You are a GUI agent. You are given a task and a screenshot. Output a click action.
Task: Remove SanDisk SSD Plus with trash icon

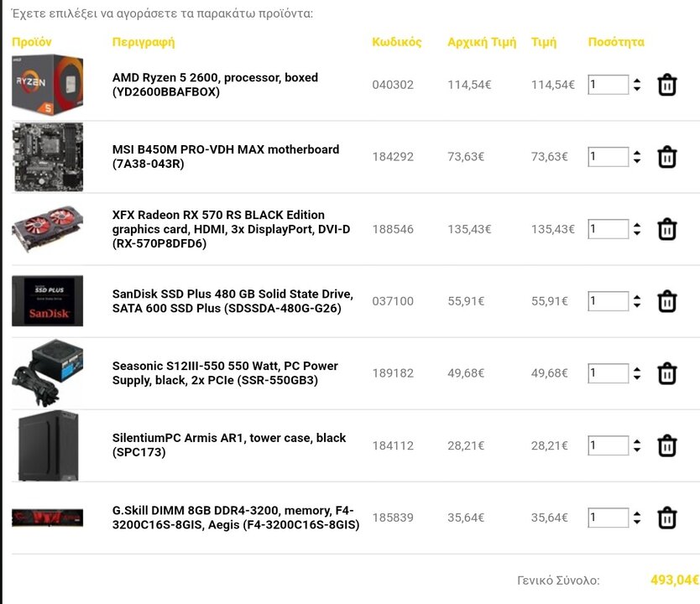click(667, 301)
